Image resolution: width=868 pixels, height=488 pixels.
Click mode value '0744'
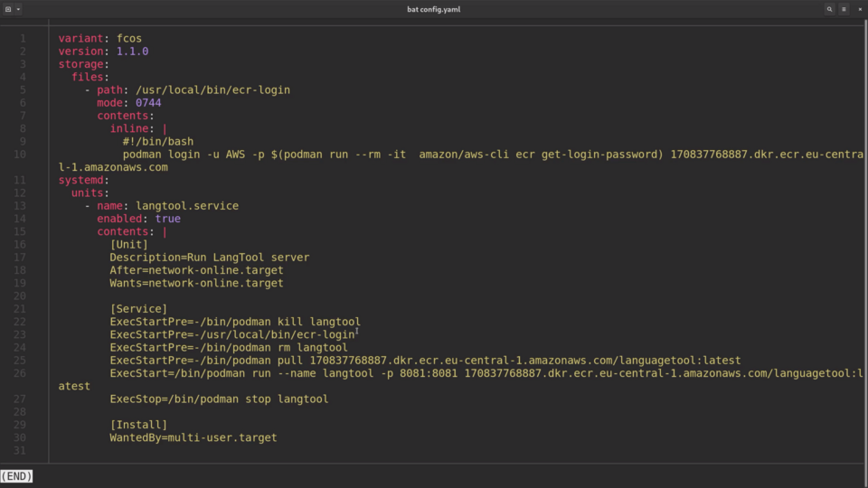147,102
